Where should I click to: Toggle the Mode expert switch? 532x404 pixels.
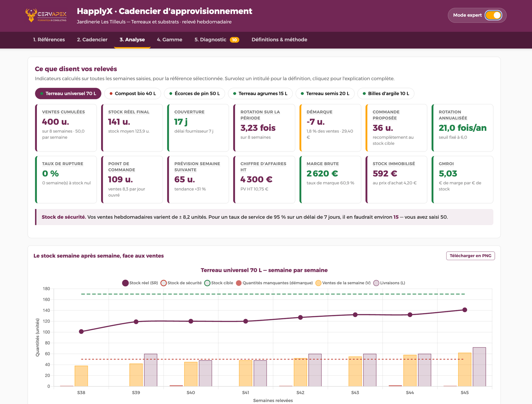[x=493, y=15]
